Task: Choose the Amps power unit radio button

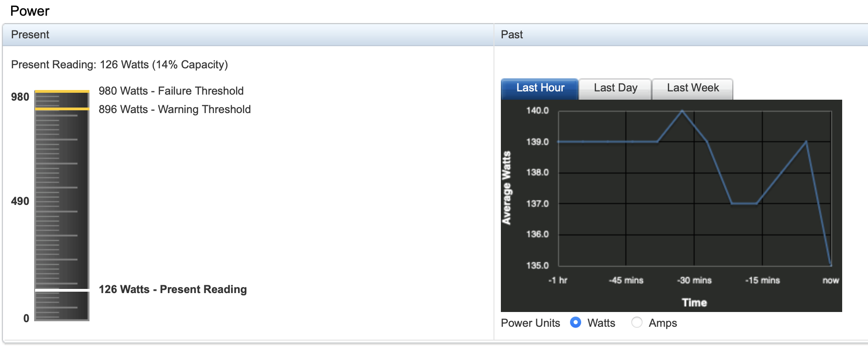Action: click(637, 322)
